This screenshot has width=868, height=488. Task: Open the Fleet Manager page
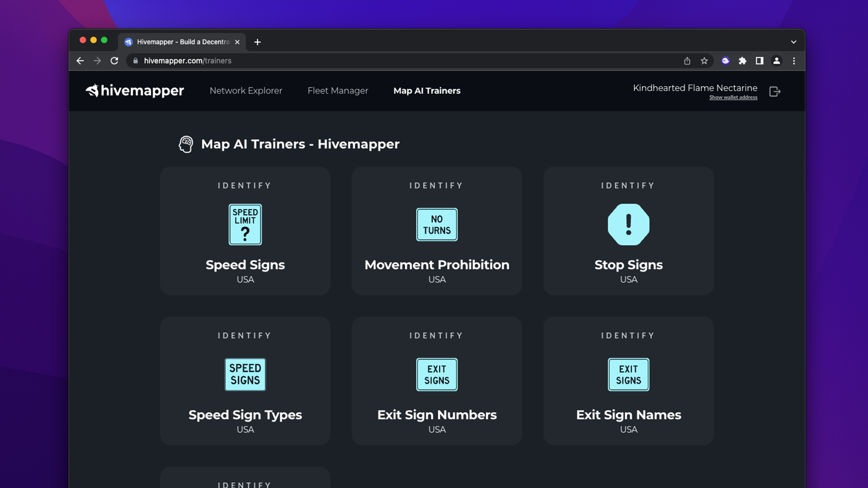[x=338, y=91]
